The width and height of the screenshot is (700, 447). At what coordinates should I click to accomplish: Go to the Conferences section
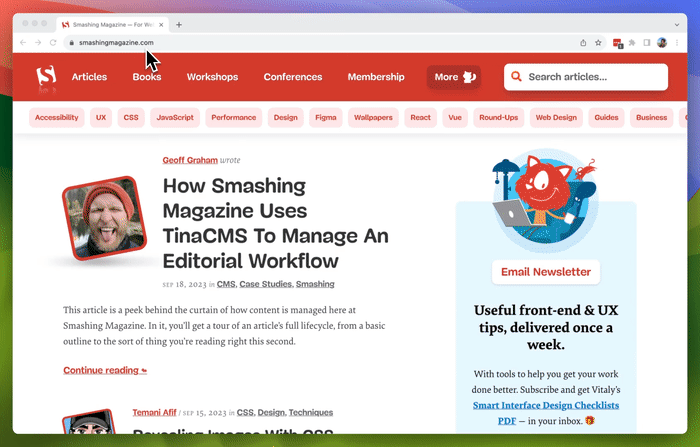tap(293, 77)
